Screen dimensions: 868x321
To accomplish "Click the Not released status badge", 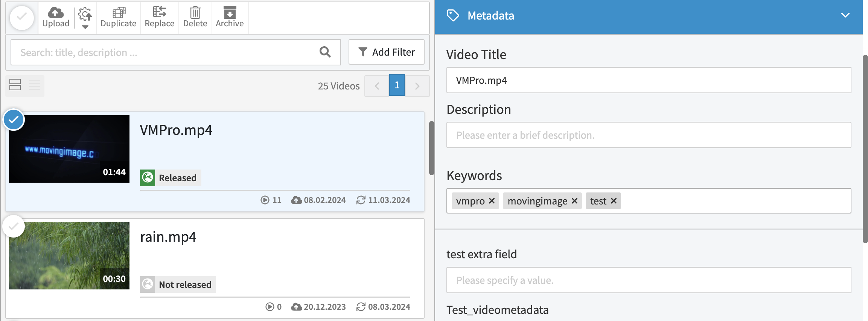I will (178, 285).
